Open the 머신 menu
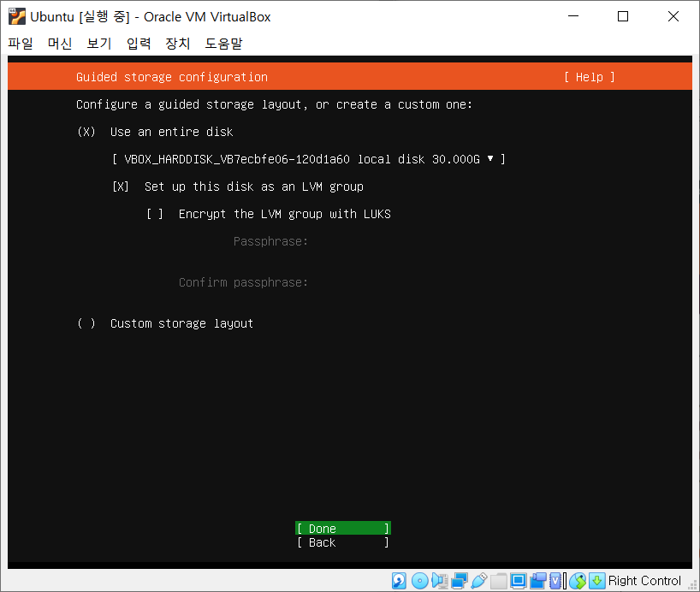 coord(60,44)
